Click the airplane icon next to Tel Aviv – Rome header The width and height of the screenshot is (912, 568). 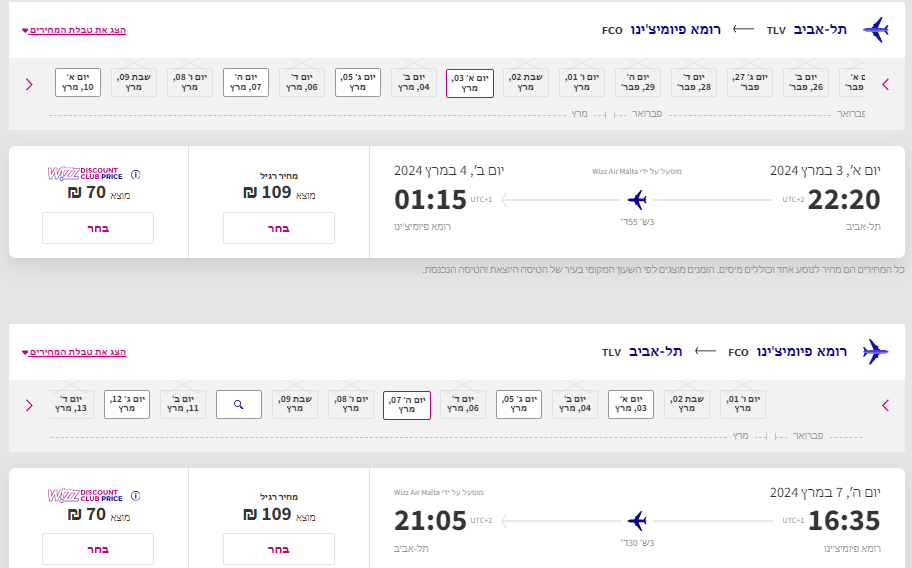875,30
